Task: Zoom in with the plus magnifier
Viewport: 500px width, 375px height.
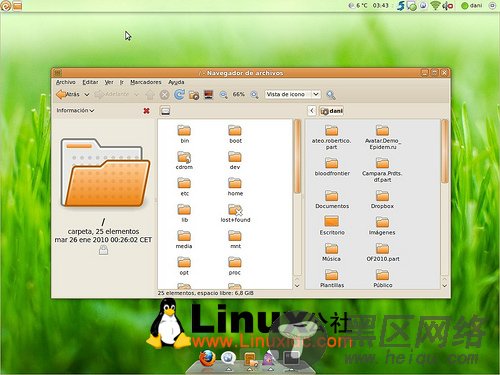Action: 254,95
